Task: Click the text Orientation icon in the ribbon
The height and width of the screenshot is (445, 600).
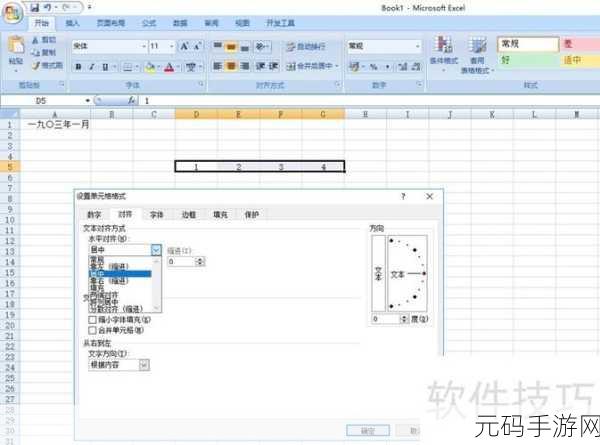Action: point(262,46)
